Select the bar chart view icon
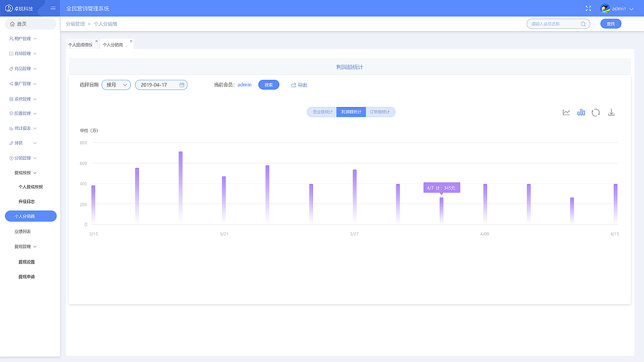644x362 pixels. pyautogui.click(x=581, y=113)
